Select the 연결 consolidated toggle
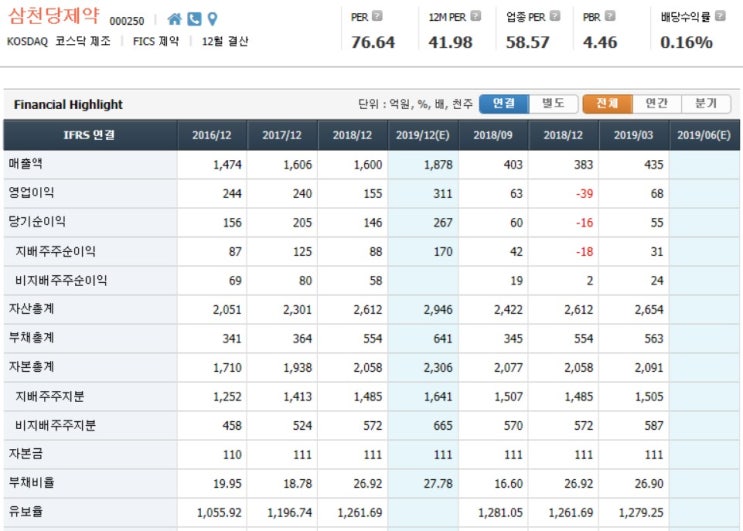The image size is (743, 531). click(504, 104)
